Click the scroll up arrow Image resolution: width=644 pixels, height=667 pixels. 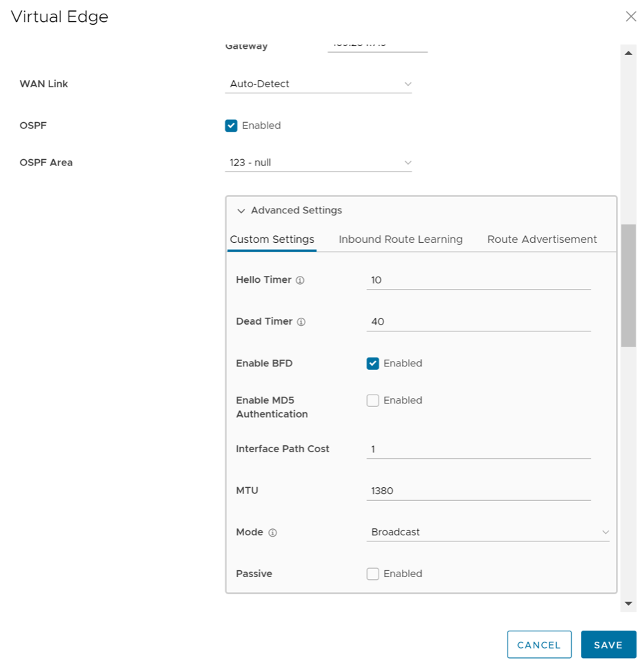coord(628,53)
